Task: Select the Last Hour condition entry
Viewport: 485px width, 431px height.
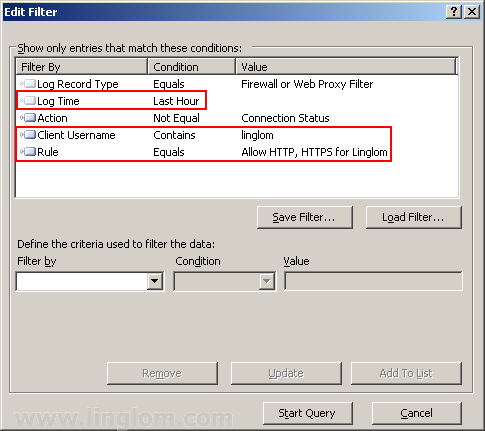Action: point(176,101)
